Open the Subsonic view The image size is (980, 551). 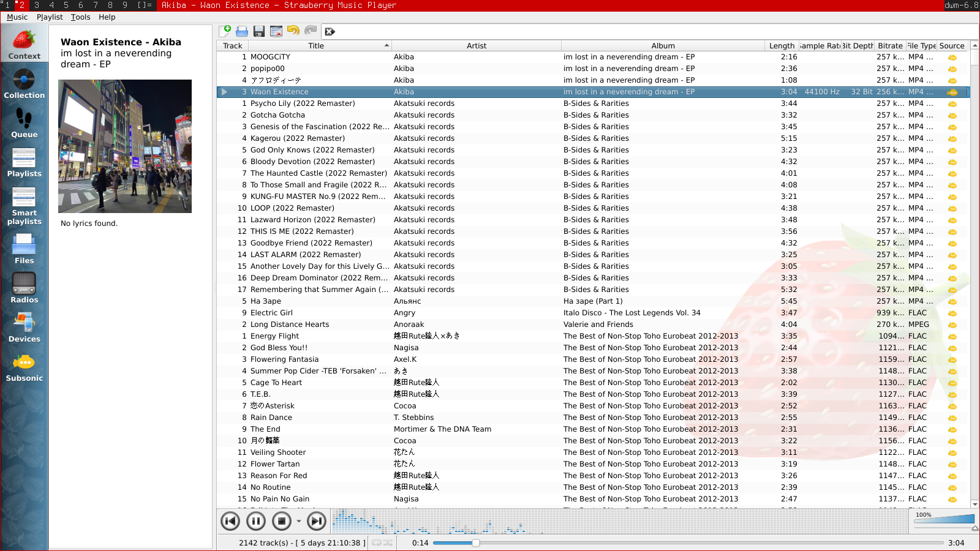coord(24,367)
